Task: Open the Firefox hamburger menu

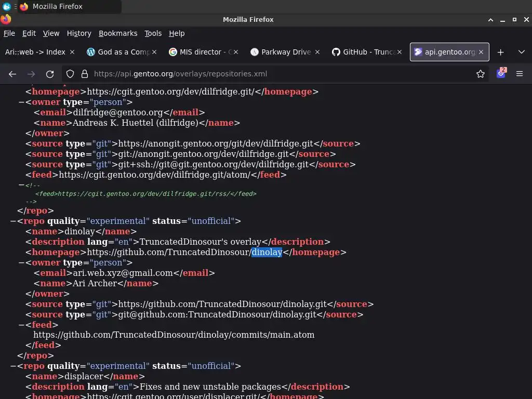Action: tap(520, 74)
